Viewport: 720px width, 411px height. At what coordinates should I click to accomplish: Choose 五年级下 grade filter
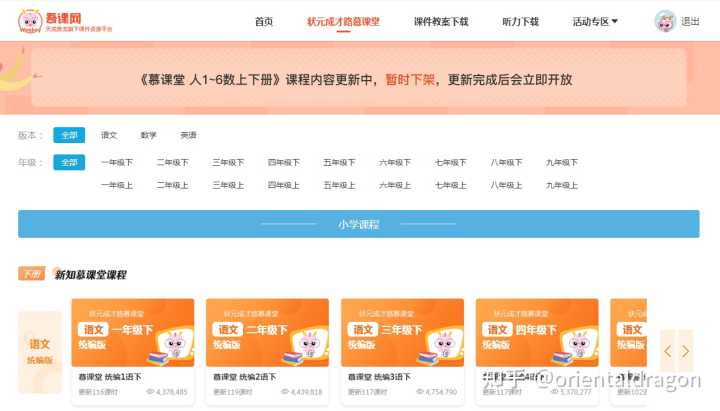pos(339,163)
